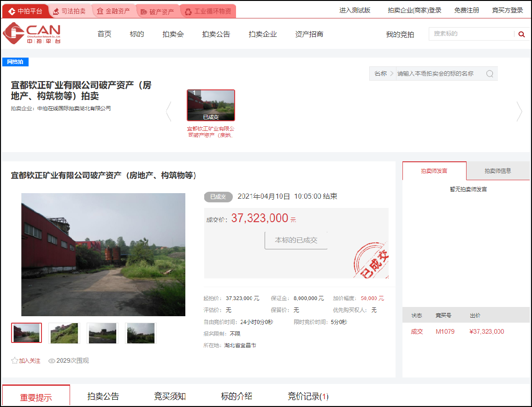Open the 工业循环物资 recycle icon tab

pyautogui.click(x=208, y=12)
